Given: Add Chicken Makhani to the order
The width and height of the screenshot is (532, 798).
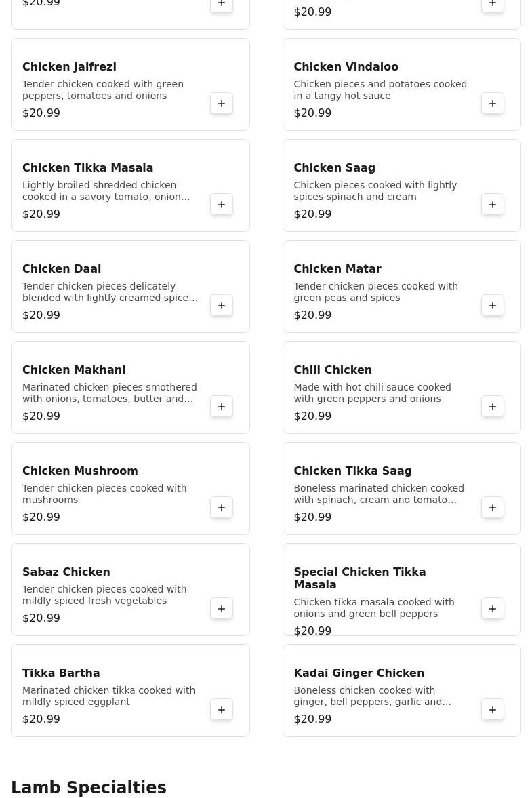Looking at the screenshot, I should click(x=222, y=407).
